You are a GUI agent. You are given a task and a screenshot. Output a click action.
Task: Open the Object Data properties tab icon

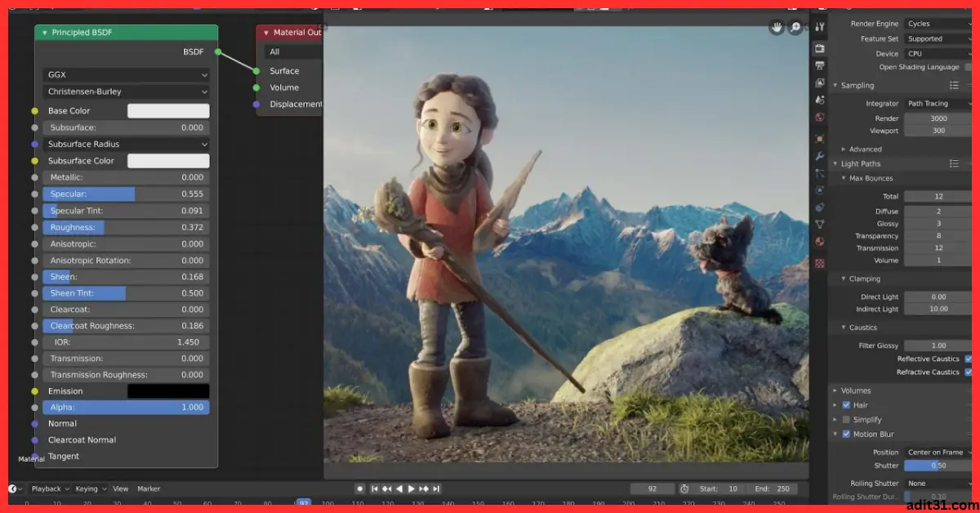820,225
